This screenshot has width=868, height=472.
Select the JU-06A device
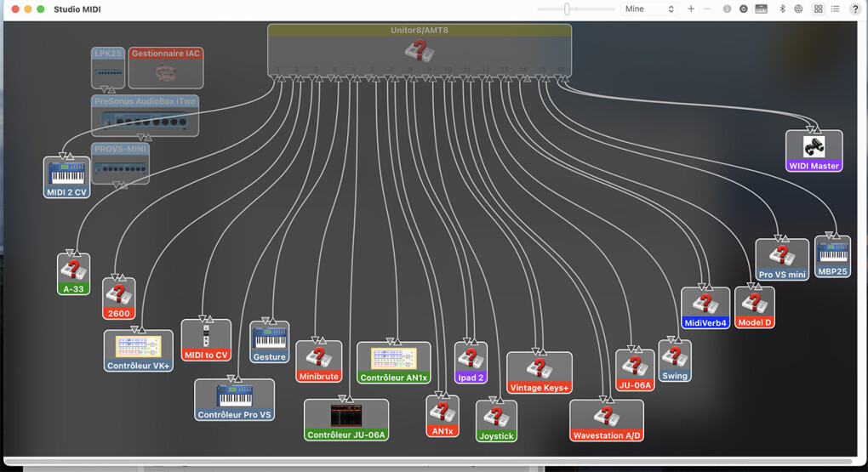pos(635,370)
